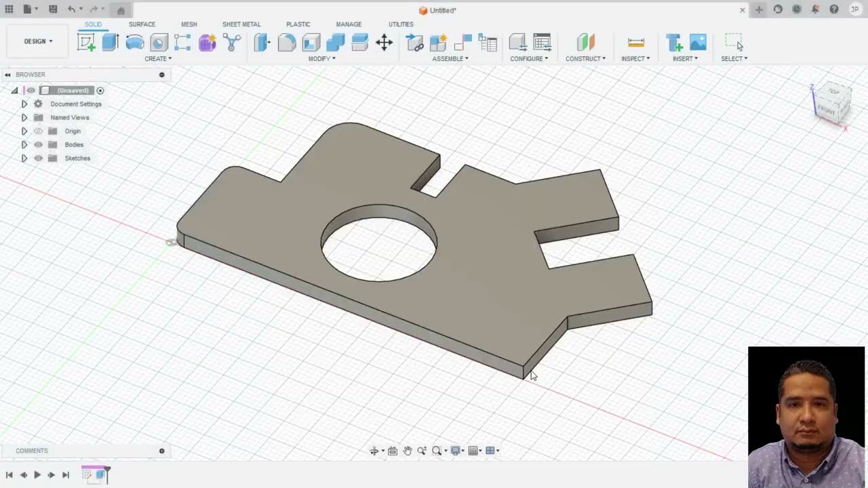The height and width of the screenshot is (488, 868).
Task: Click the Joint tool icon
Action: click(462, 43)
